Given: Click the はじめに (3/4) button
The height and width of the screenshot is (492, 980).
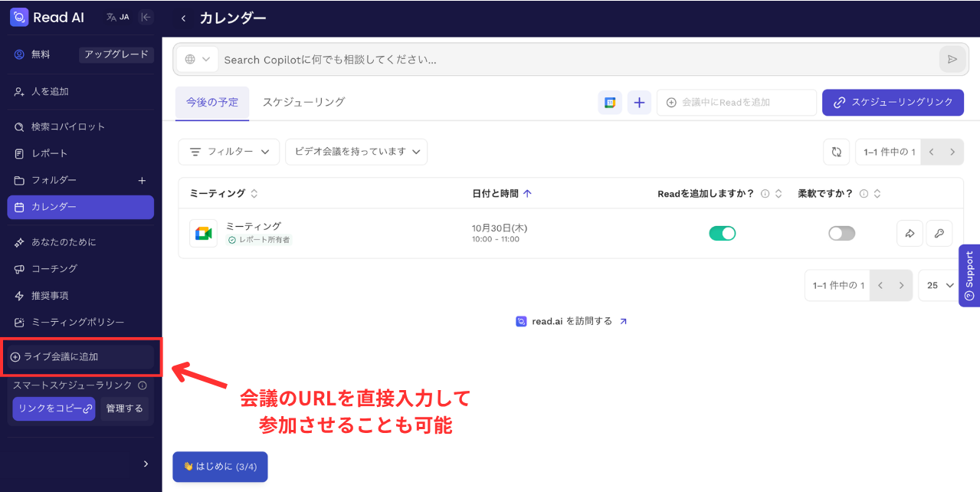Looking at the screenshot, I should point(220,466).
